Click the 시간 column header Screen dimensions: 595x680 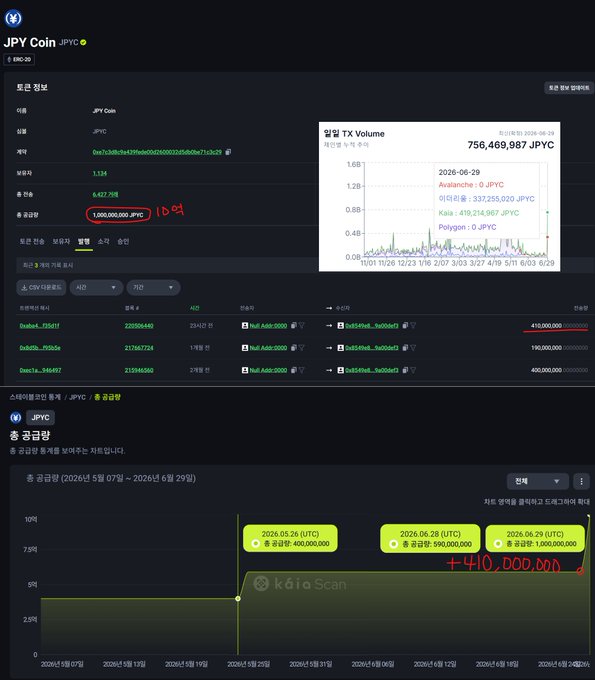click(x=195, y=308)
